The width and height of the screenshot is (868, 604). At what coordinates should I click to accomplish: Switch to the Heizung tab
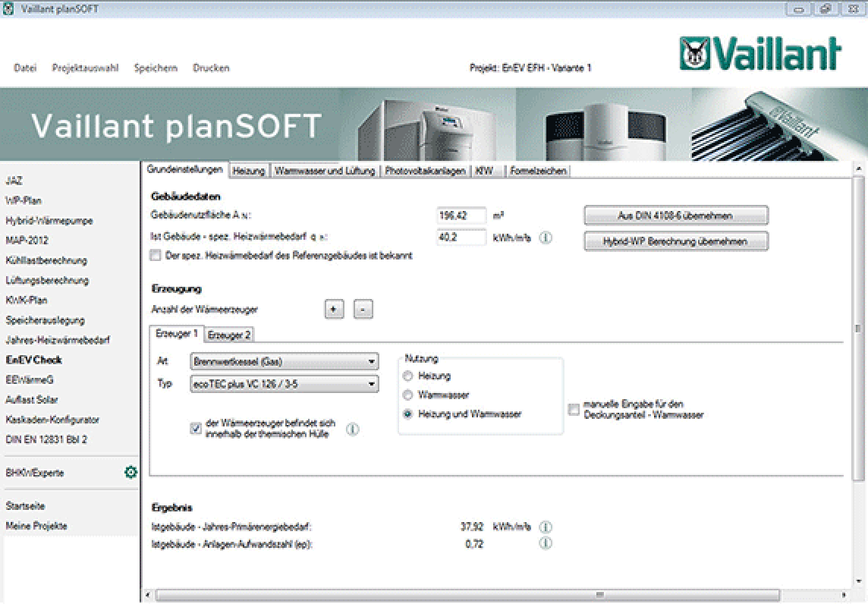coord(249,171)
